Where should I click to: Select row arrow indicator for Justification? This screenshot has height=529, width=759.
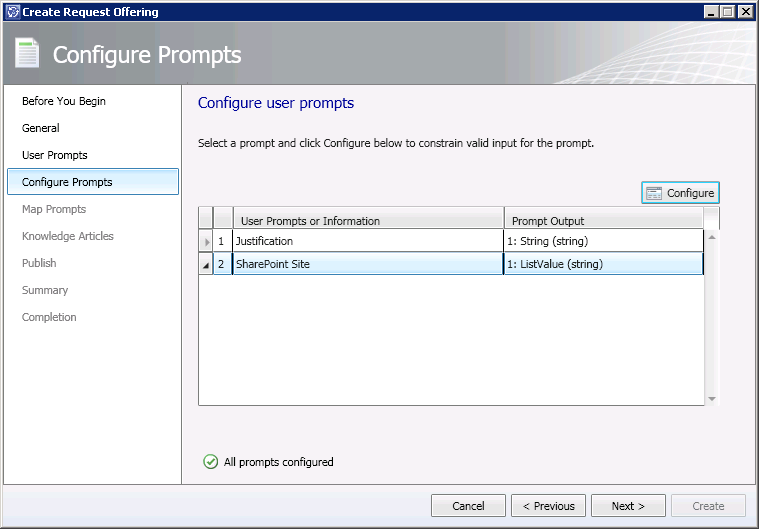point(207,241)
